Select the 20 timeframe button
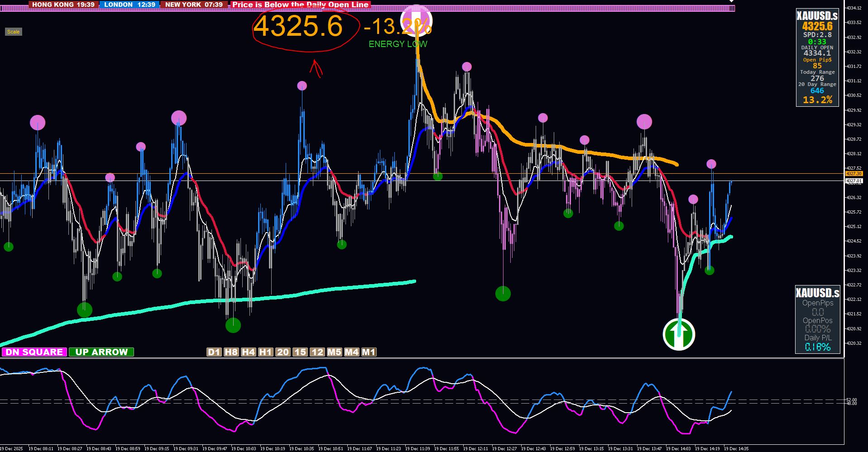Image resolution: width=868 pixels, height=452 pixels. coord(283,352)
